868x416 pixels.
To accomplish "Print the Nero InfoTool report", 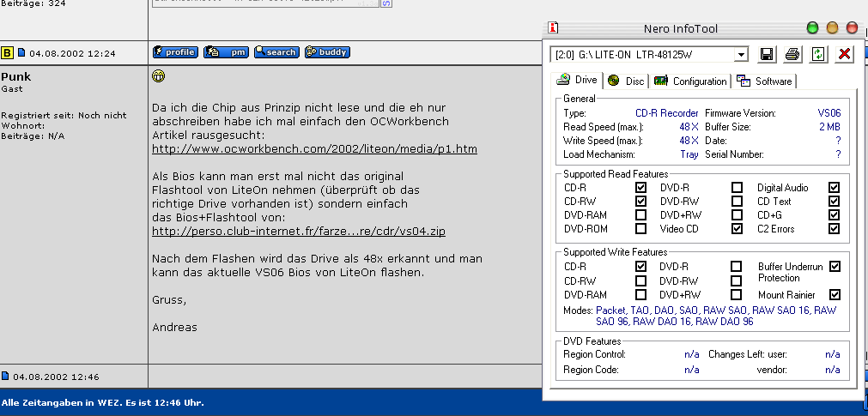I will [x=792, y=54].
